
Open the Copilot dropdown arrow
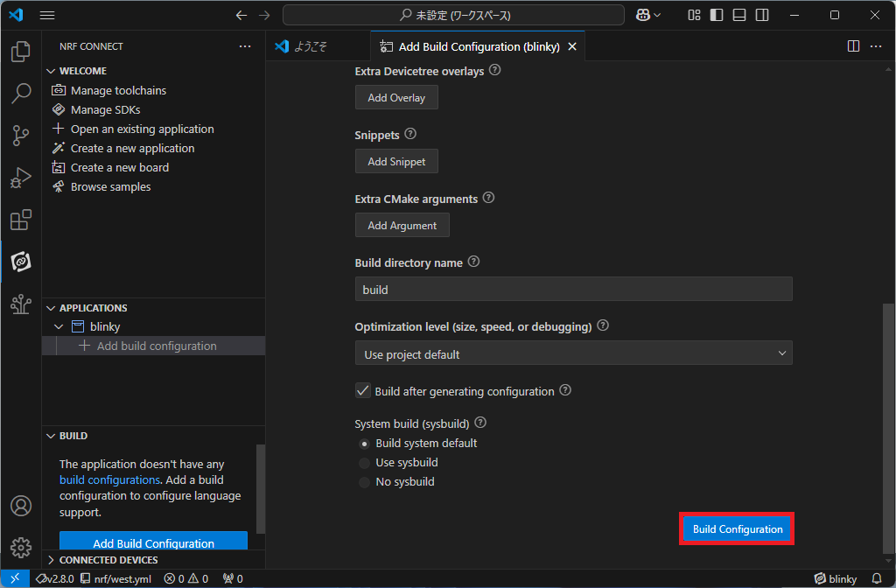point(657,16)
